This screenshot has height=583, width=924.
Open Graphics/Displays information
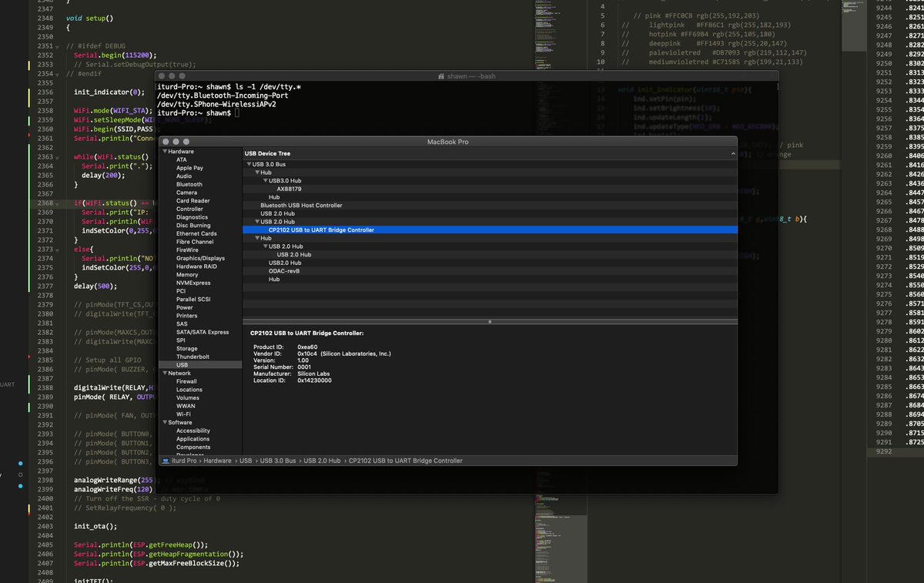(201, 259)
